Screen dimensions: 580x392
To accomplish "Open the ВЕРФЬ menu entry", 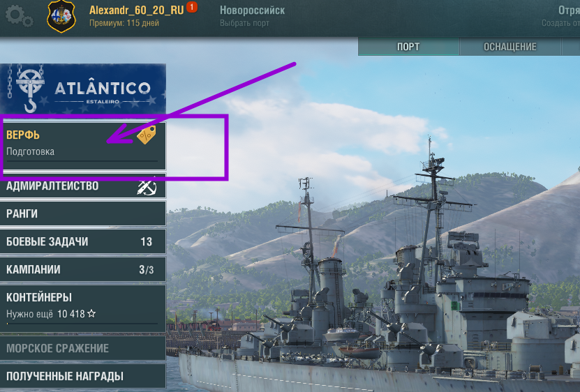I will click(x=83, y=146).
